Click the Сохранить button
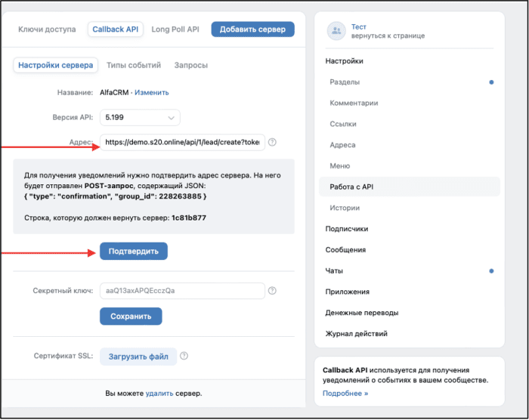529x420 pixels. pyautogui.click(x=131, y=317)
